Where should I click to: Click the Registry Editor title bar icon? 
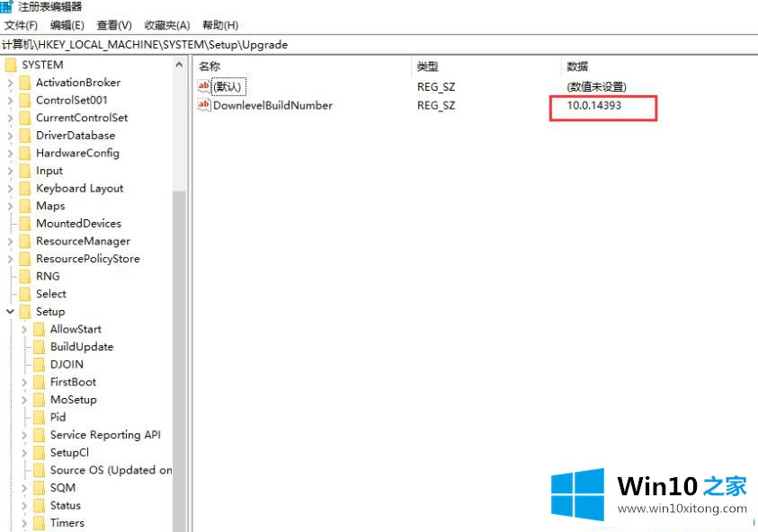(6, 7)
